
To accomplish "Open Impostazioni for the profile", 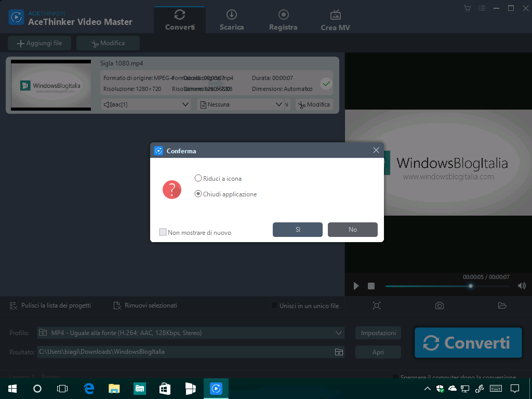I will 378,333.
